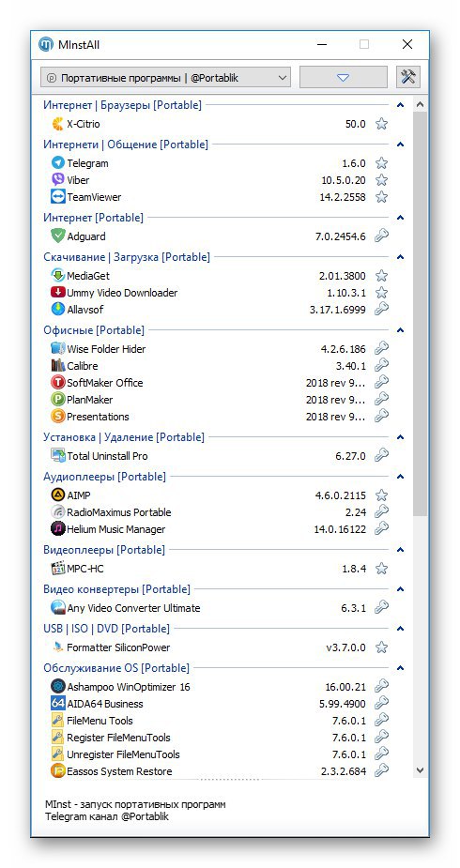Click the scrollbar up arrow
Image resolution: width=460 pixels, height=868 pixels.
click(x=420, y=104)
